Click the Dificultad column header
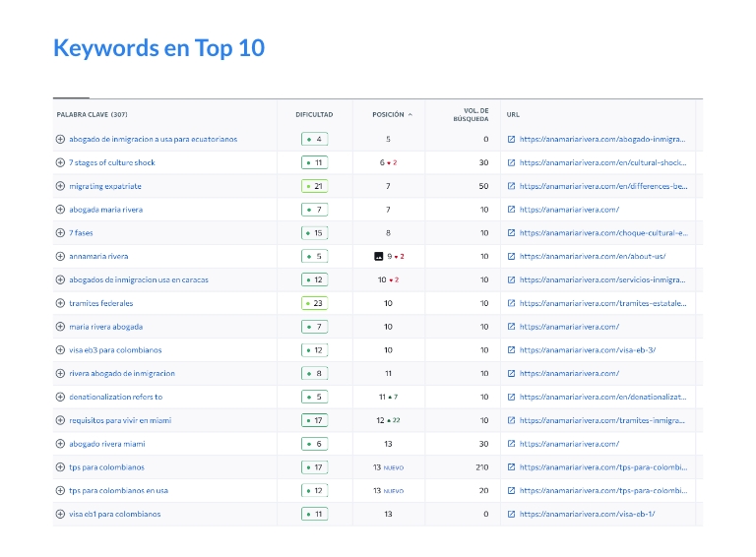This screenshot has width=756, height=557. click(x=314, y=115)
